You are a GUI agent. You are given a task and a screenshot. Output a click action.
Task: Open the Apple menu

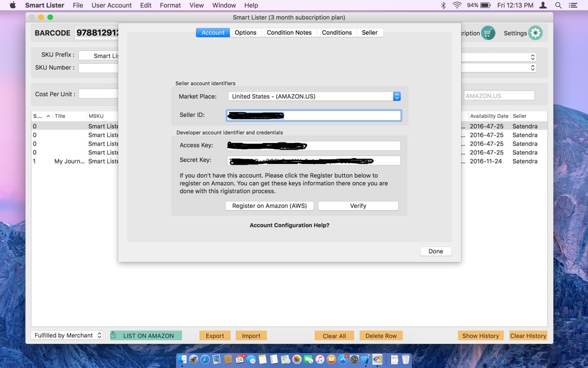click(12, 5)
